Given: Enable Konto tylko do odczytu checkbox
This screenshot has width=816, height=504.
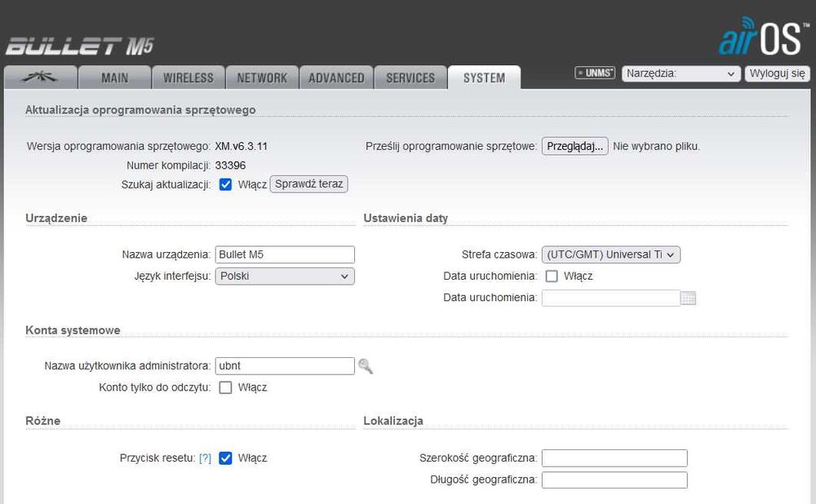Looking at the screenshot, I should (x=225, y=387).
